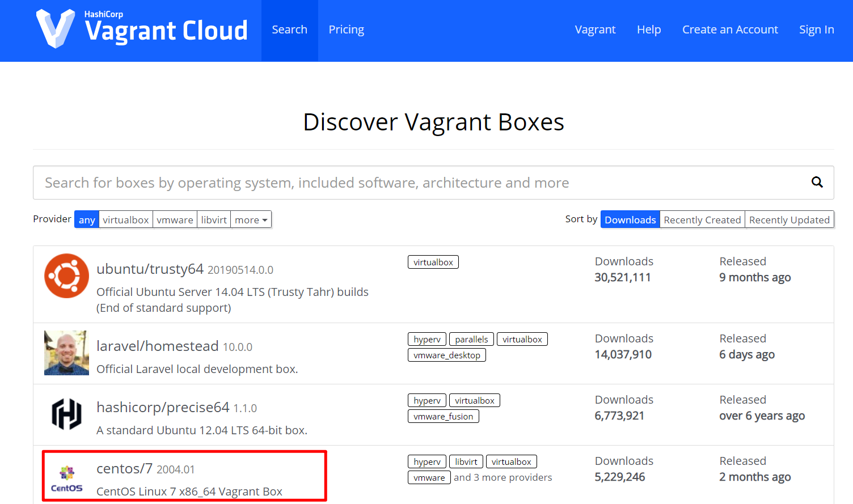Click virtualbox tag on centos/7 row

512,461
